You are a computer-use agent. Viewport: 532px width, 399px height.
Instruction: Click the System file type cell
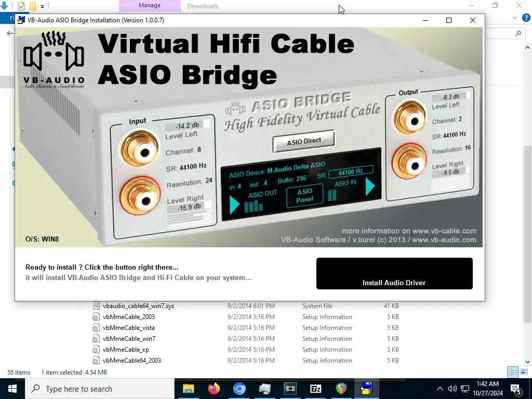(317, 305)
